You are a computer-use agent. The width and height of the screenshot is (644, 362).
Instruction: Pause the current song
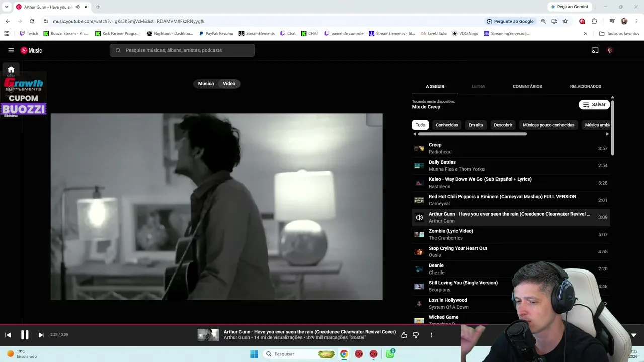tap(25, 335)
